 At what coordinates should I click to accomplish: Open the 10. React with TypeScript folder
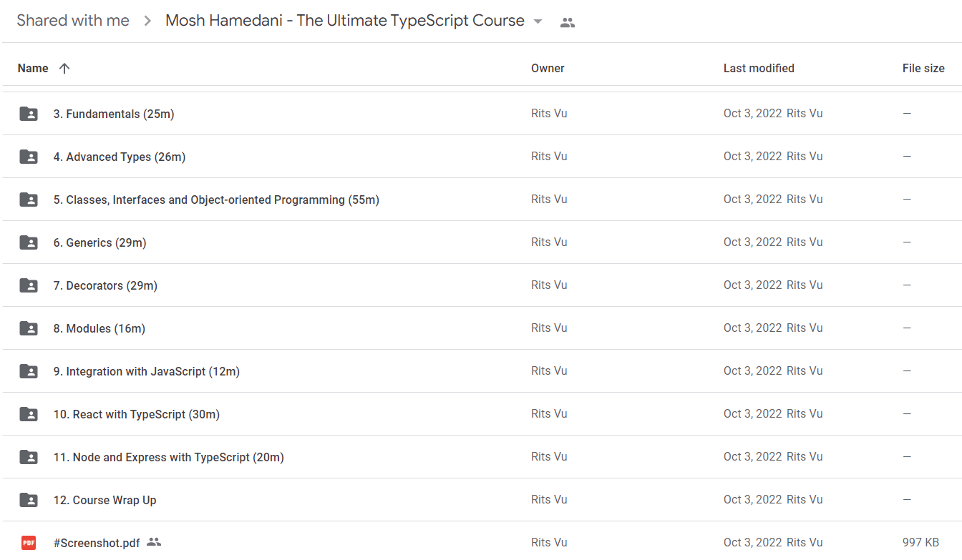tap(481, 414)
